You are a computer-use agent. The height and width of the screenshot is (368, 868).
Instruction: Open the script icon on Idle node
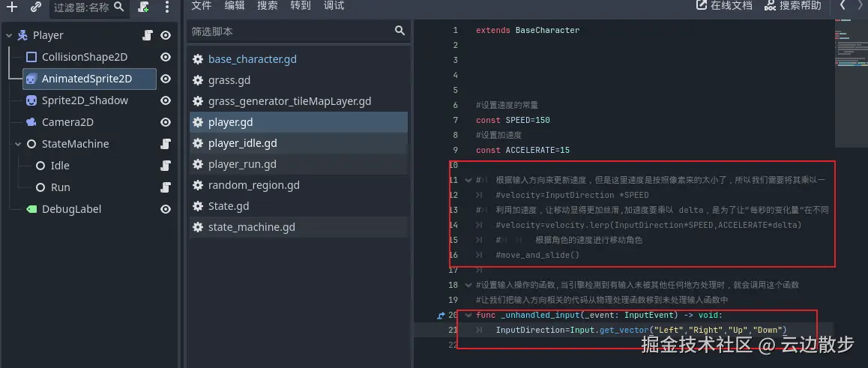(166, 166)
